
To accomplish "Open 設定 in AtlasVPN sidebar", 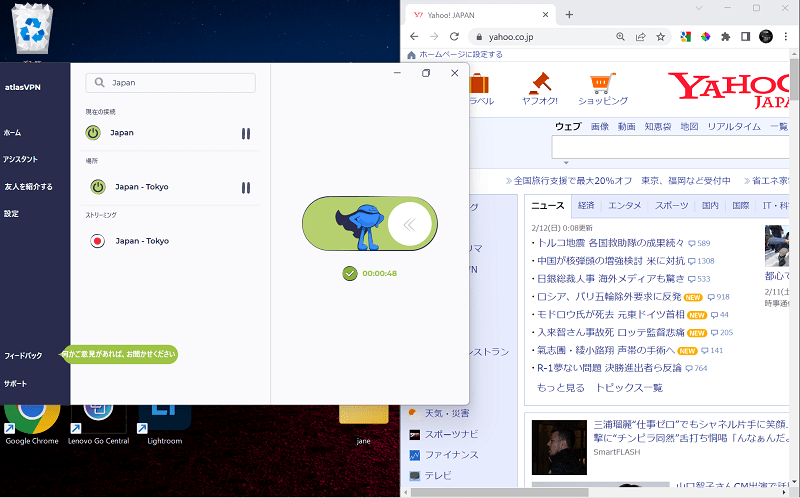I will 11,214.
